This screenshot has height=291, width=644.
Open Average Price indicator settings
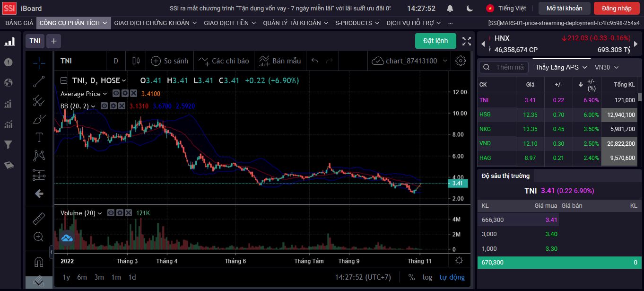click(125, 94)
